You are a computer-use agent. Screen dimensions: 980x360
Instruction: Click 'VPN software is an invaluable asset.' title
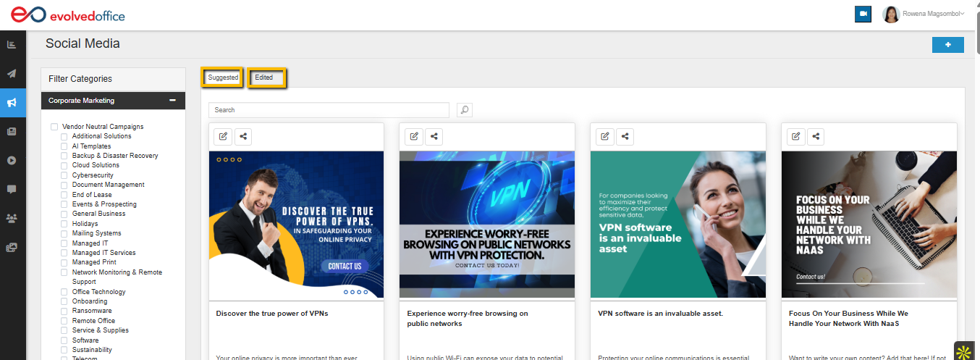click(661, 314)
